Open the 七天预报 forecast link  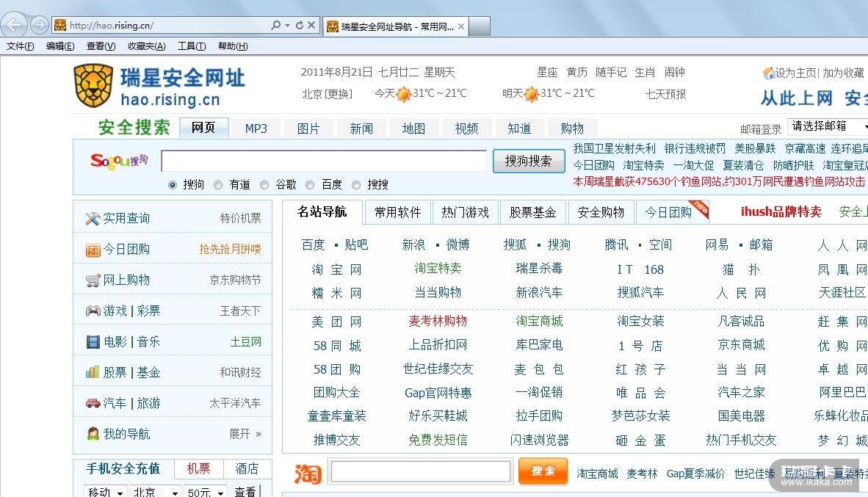click(x=666, y=94)
